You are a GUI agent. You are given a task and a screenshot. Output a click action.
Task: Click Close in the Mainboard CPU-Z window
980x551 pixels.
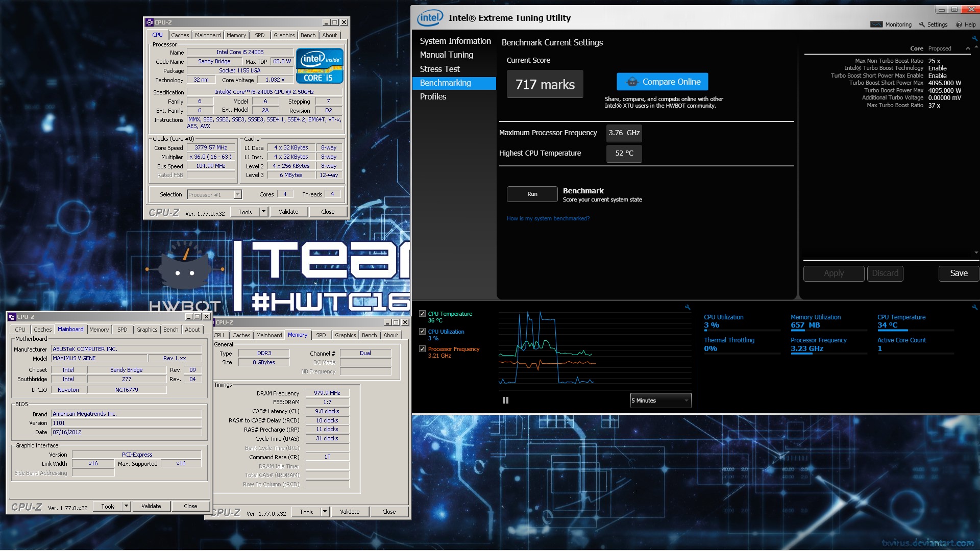tap(190, 506)
